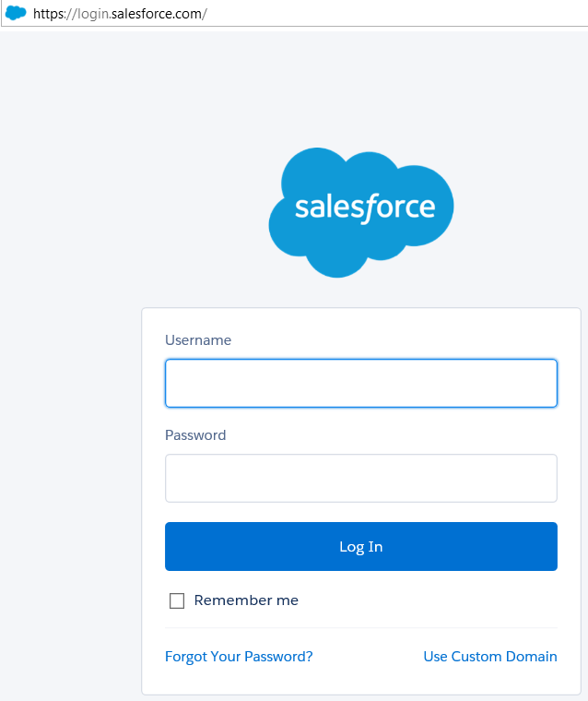The image size is (588, 701).
Task: Open the Forgot Your Password link
Action: [x=239, y=657]
